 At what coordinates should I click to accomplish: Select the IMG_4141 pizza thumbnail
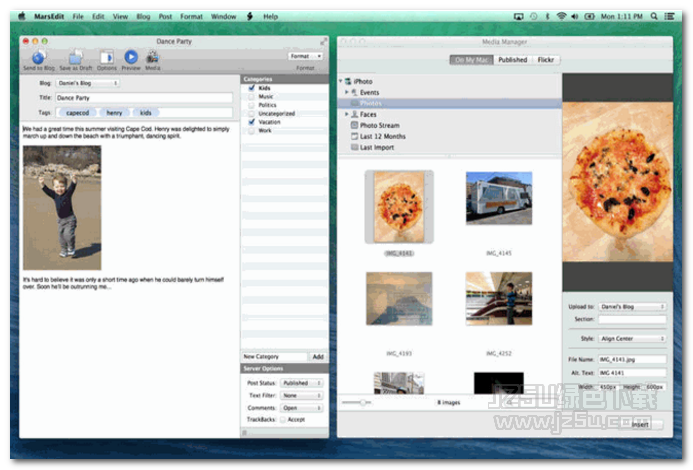[x=399, y=207]
